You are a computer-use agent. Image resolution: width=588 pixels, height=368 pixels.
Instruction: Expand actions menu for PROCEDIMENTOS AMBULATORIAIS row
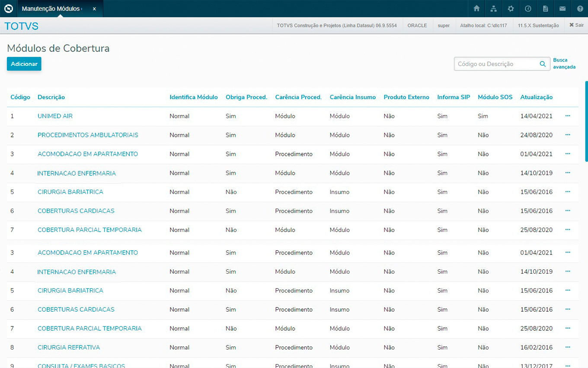568,135
